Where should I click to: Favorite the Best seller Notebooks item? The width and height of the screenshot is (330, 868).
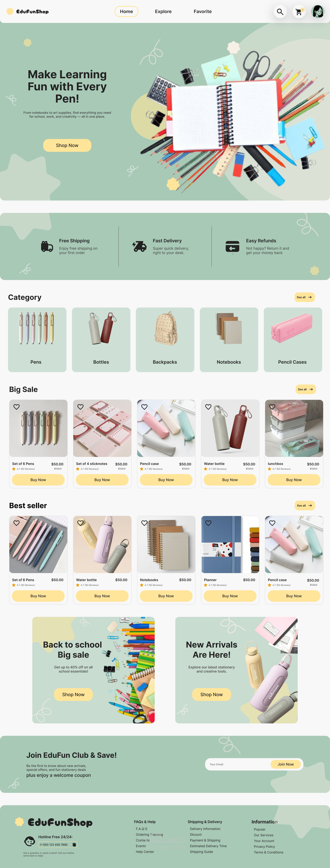tap(144, 523)
